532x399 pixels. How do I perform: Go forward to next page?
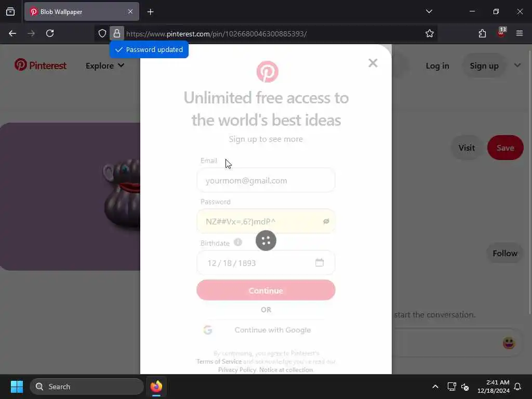click(x=31, y=33)
